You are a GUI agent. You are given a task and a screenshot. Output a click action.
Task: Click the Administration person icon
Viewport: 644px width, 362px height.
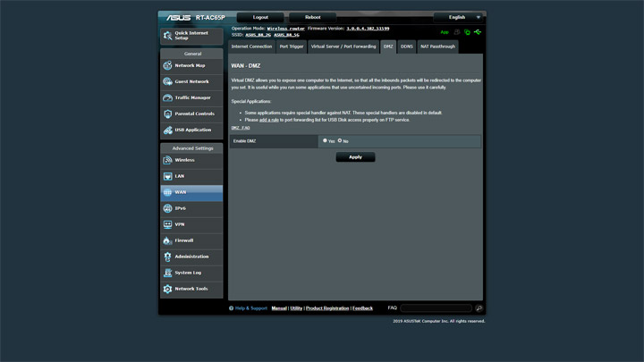[x=167, y=257]
